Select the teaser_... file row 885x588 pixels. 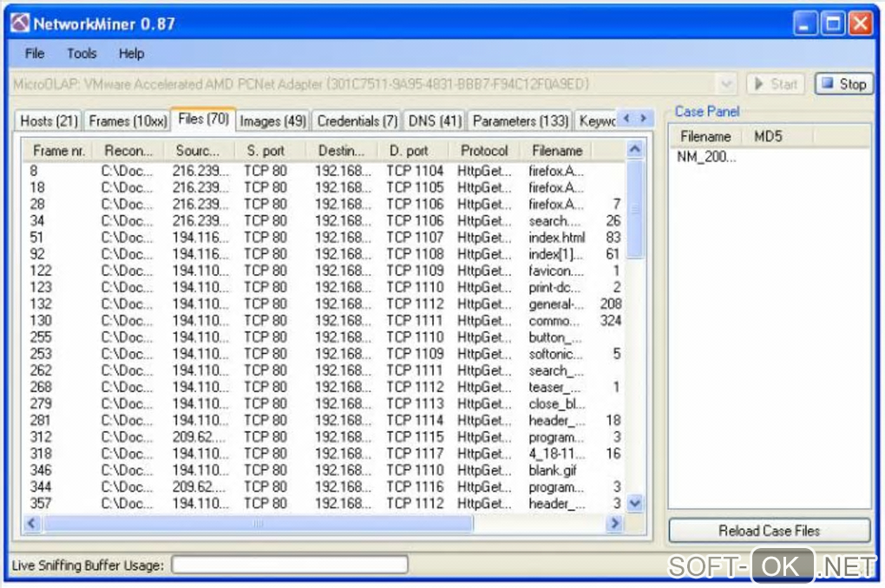324,387
